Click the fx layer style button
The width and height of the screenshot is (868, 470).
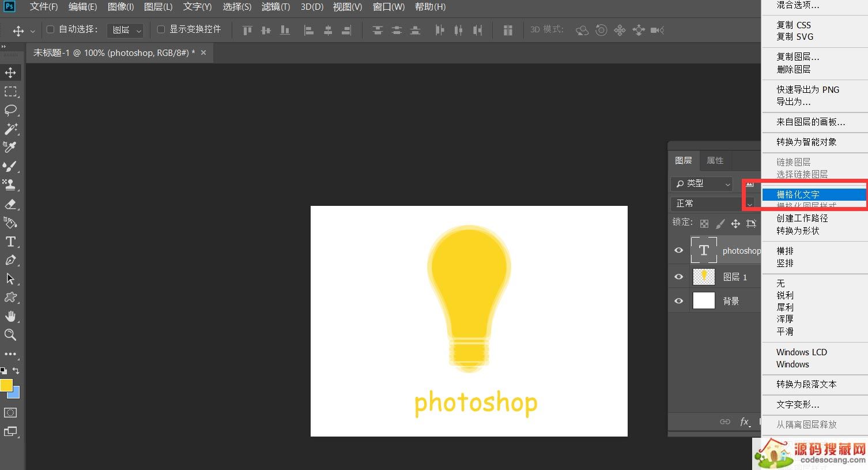pos(745,422)
